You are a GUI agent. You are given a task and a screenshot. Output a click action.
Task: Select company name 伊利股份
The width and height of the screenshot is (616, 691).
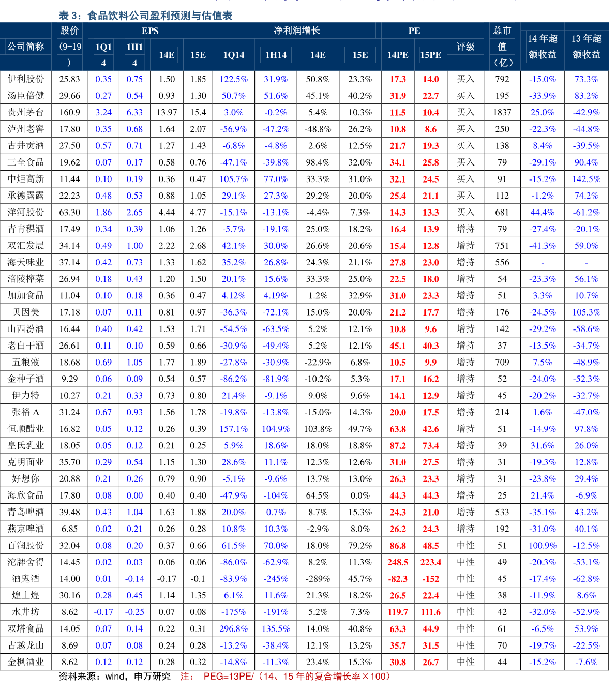pos(26,79)
